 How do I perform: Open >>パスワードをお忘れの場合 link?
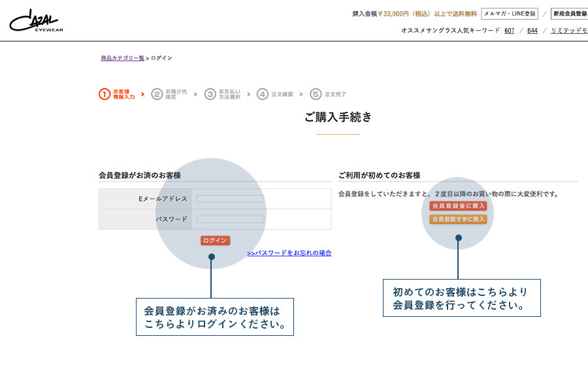click(289, 253)
